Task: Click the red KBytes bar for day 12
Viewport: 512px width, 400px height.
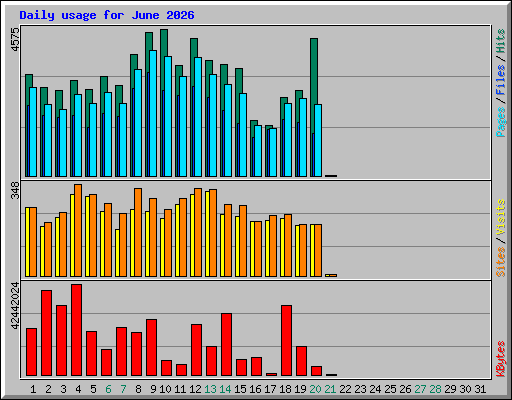Action: 196,350
